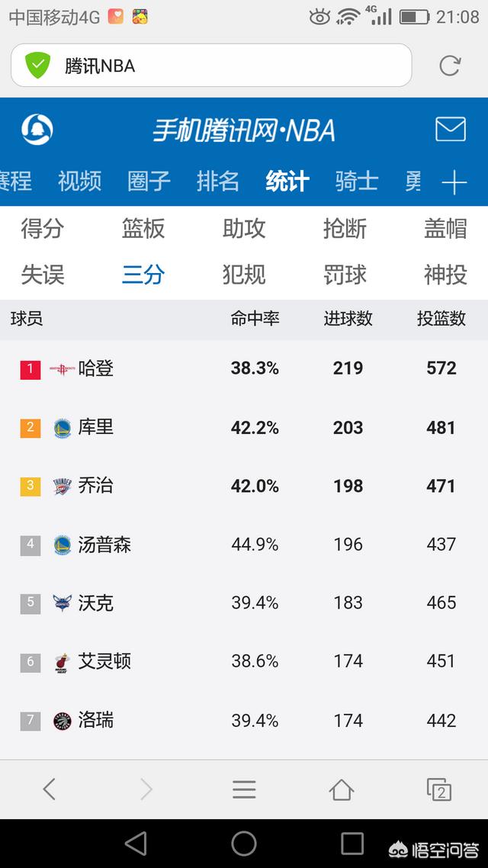Screen dimensions: 488x868
Task: Open the mail envelope icon
Action: tap(451, 129)
